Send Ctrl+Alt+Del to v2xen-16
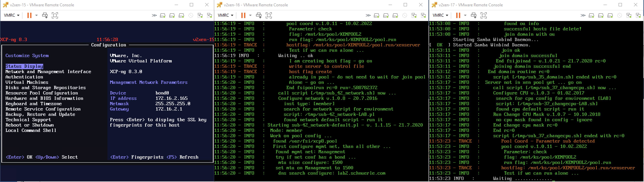Screen dimensions: 644x182 tap(259, 15)
